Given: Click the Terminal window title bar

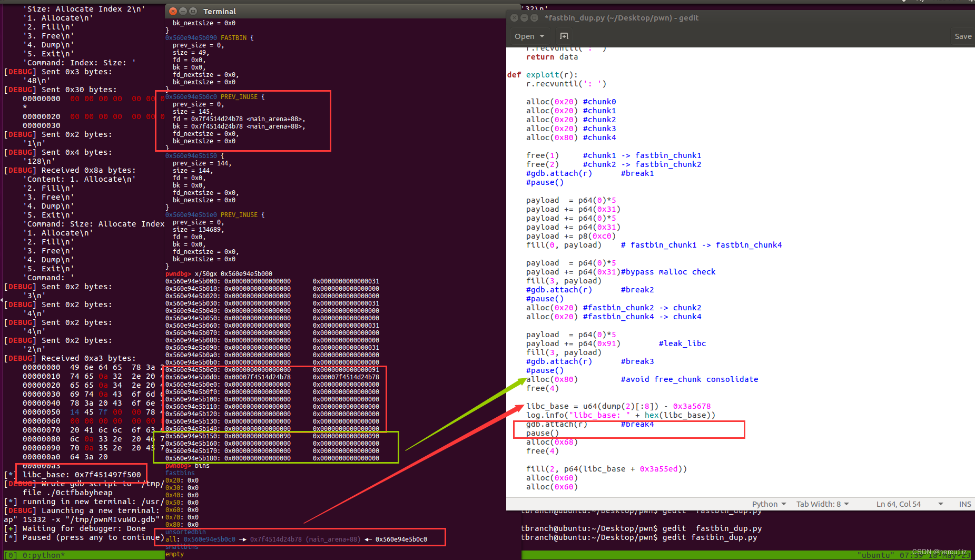Looking at the screenshot, I should point(342,11).
